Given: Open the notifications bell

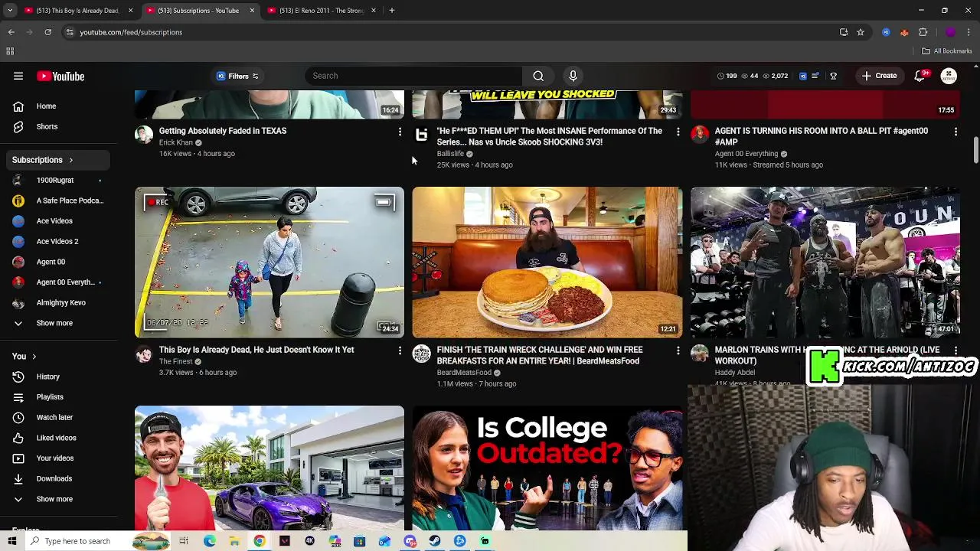Looking at the screenshot, I should point(920,76).
